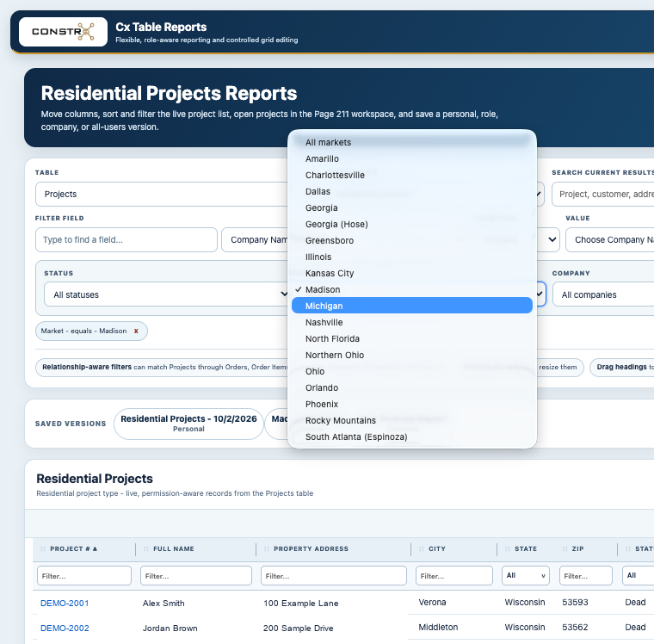Choose Amarillo from the market list
Viewport: 654px width, 644px height.
pyautogui.click(x=412, y=158)
